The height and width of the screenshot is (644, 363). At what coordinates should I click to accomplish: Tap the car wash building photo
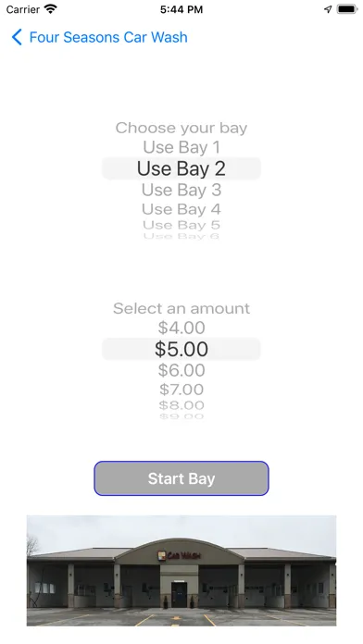181,571
